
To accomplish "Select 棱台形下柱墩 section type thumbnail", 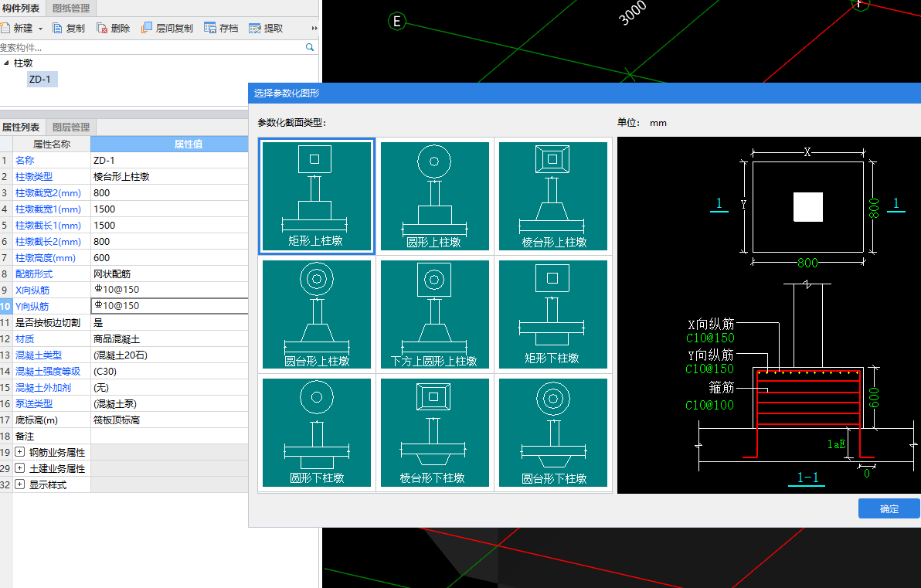I will click(x=435, y=433).
